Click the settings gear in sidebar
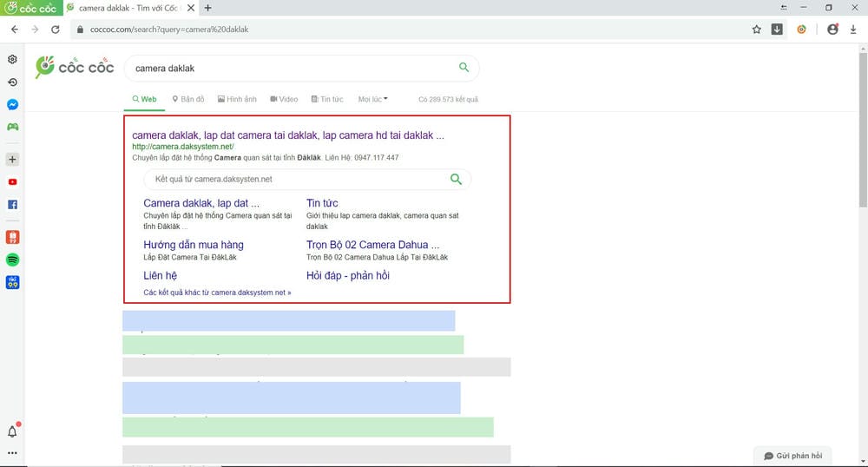 (12, 59)
